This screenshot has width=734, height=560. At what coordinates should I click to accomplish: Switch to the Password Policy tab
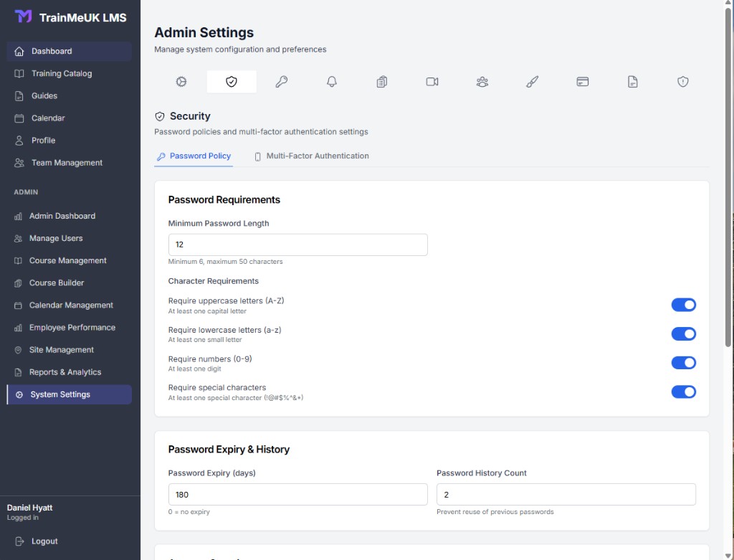(x=194, y=156)
